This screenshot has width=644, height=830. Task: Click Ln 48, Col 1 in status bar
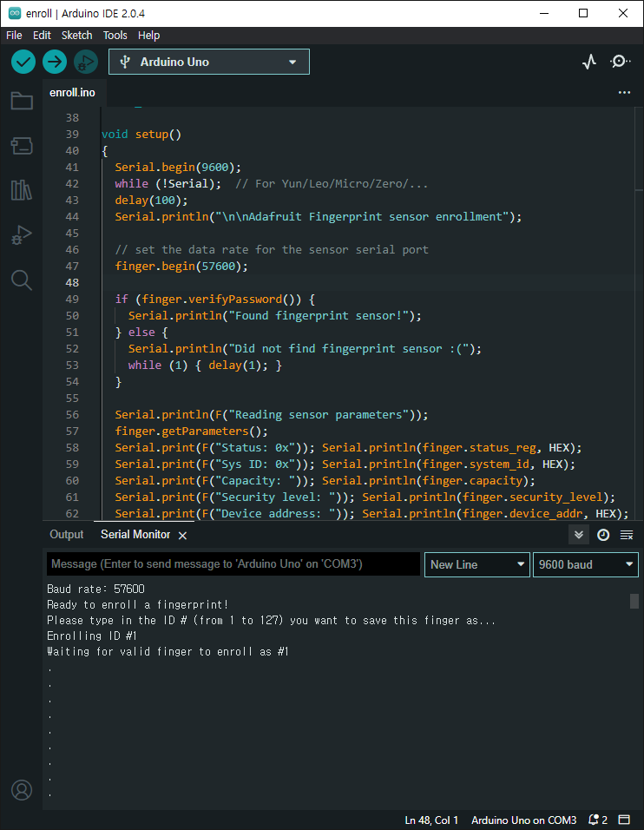pos(431,820)
